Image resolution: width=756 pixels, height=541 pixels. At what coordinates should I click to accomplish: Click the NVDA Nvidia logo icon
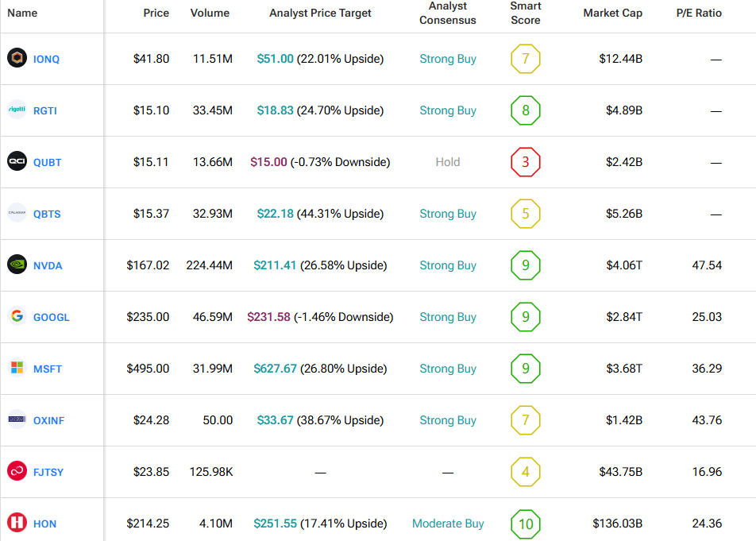click(17, 265)
